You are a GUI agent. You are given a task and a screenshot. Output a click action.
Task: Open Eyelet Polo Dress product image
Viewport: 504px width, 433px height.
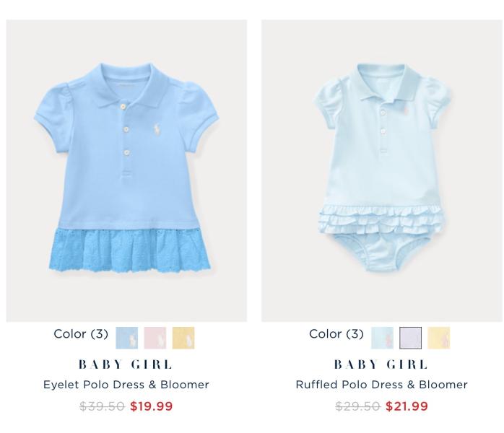point(126,170)
